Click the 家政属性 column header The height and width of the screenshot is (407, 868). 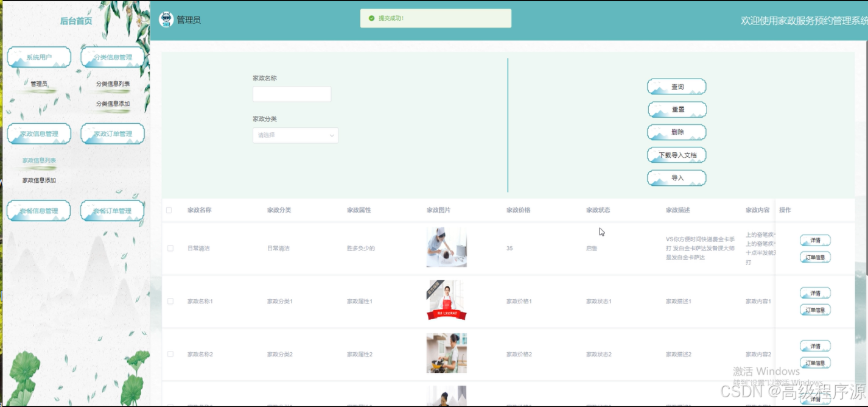click(x=359, y=210)
